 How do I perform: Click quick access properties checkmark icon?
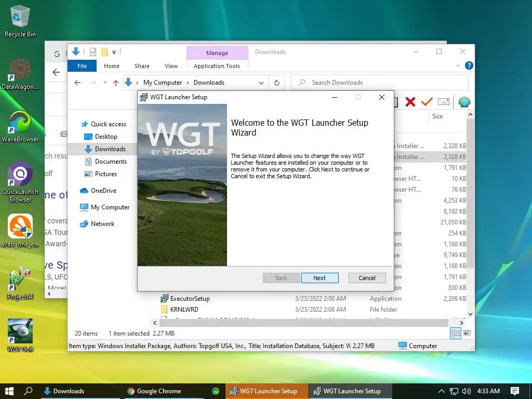pos(92,52)
